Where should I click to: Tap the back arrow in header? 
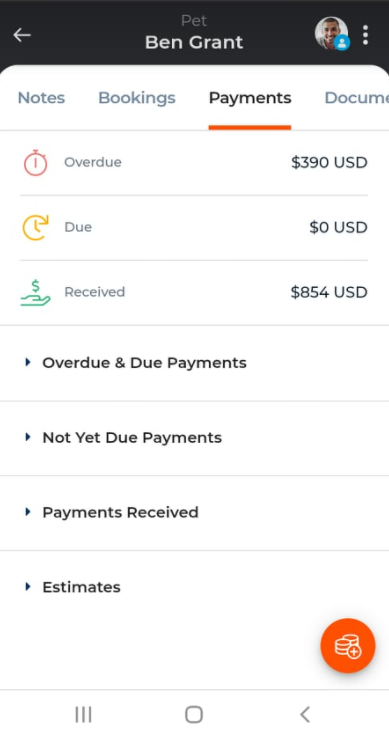click(x=22, y=35)
